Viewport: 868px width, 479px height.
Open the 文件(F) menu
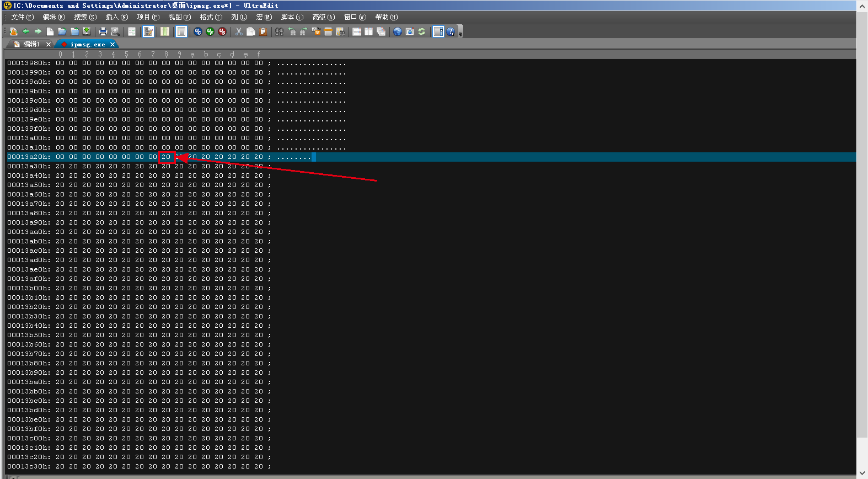[x=23, y=17]
